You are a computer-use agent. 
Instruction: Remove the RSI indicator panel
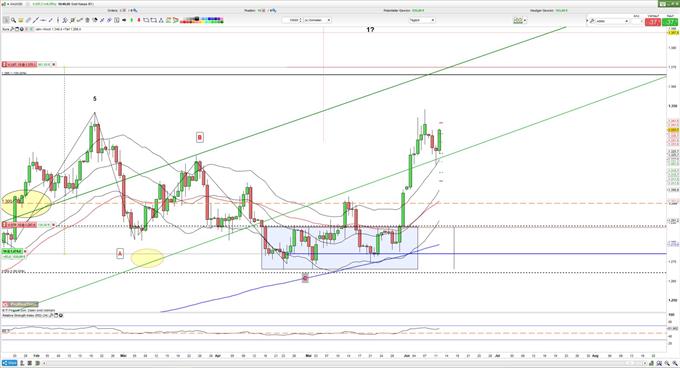point(61,315)
